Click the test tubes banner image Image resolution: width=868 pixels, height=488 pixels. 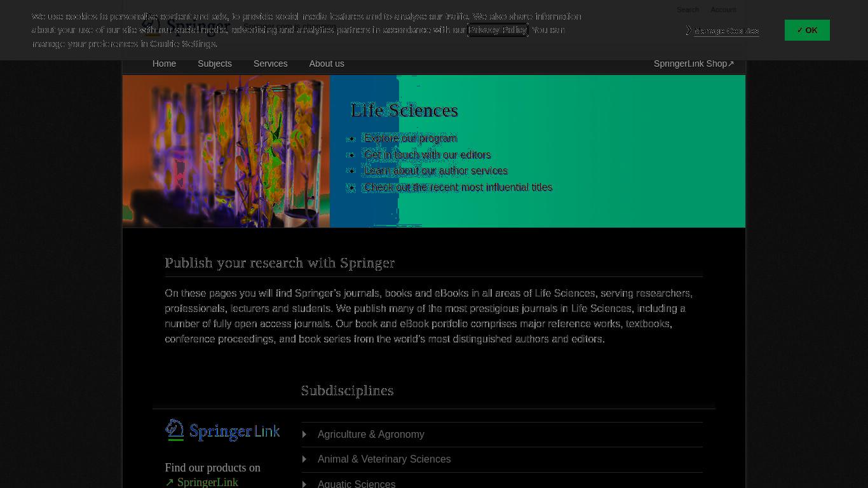tap(226, 151)
